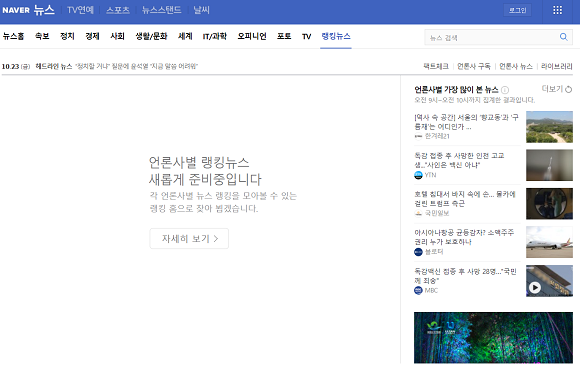This screenshot has width=580, height=366.
Task: Open the 팩트체크 link
Action: tap(436, 66)
